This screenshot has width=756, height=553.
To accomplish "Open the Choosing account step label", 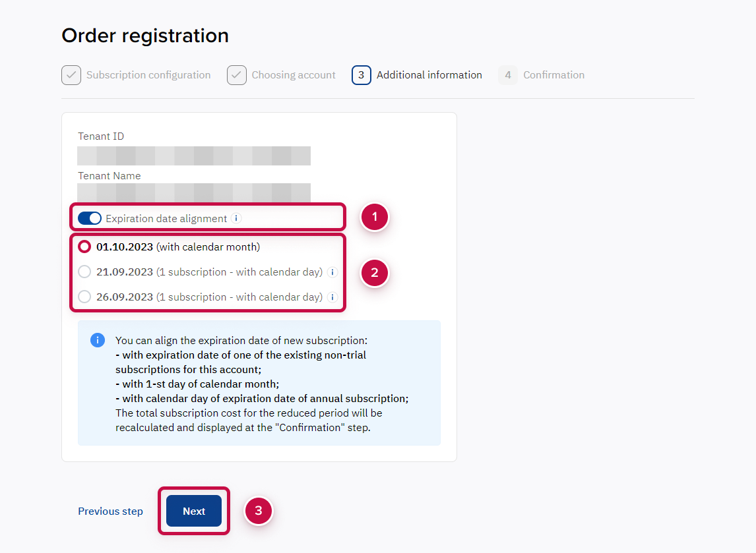I will click(x=294, y=75).
